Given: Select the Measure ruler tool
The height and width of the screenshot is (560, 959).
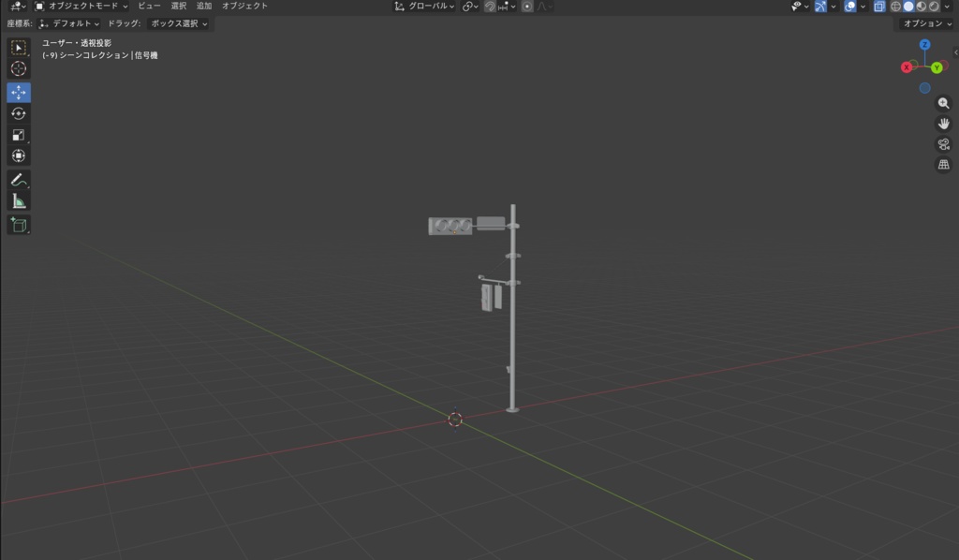Looking at the screenshot, I should (x=19, y=201).
